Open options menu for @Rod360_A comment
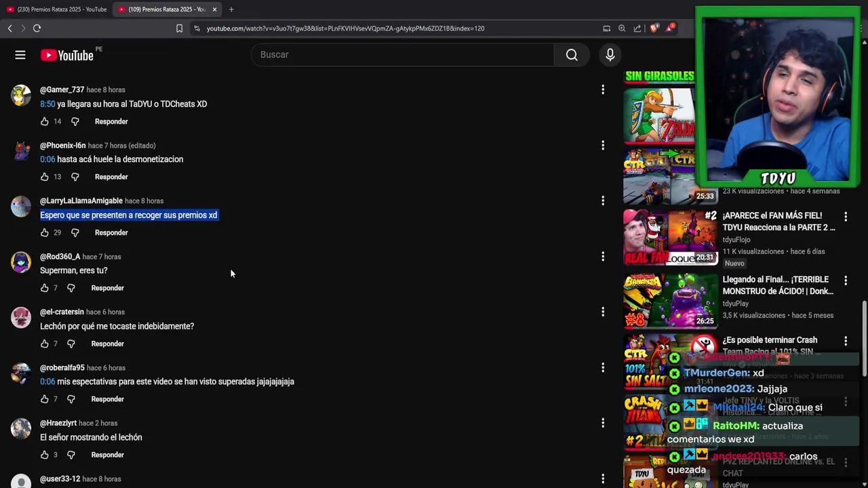Viewport: 868px width, 488px height. (x=603, y=256)
